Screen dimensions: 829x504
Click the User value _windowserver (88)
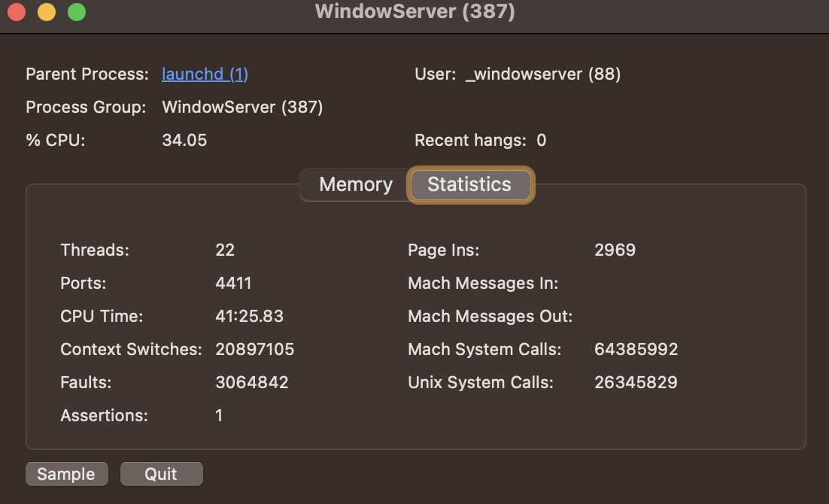(542, 74)
